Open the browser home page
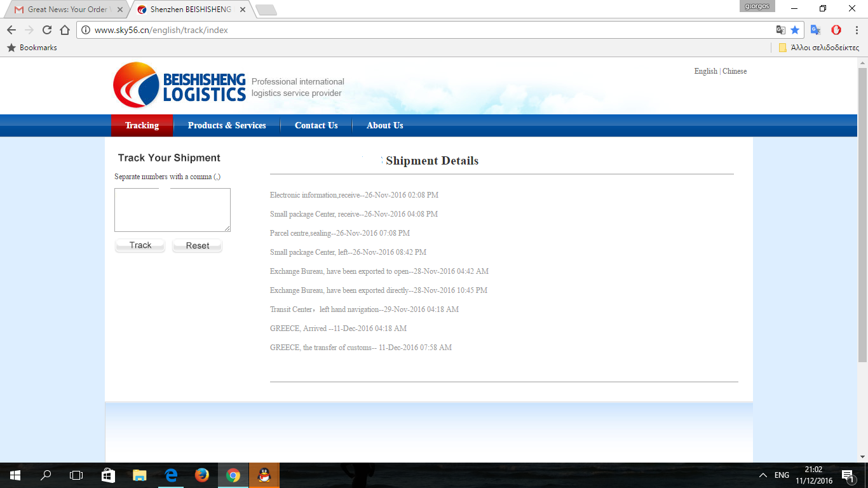868x488 pixels. [x=64, y=30]
